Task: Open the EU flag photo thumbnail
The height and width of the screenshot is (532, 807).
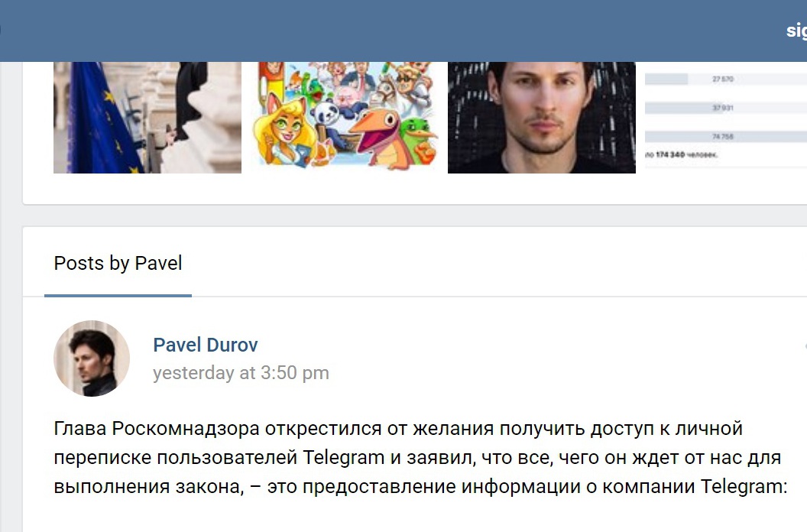Action: point(147,118)
